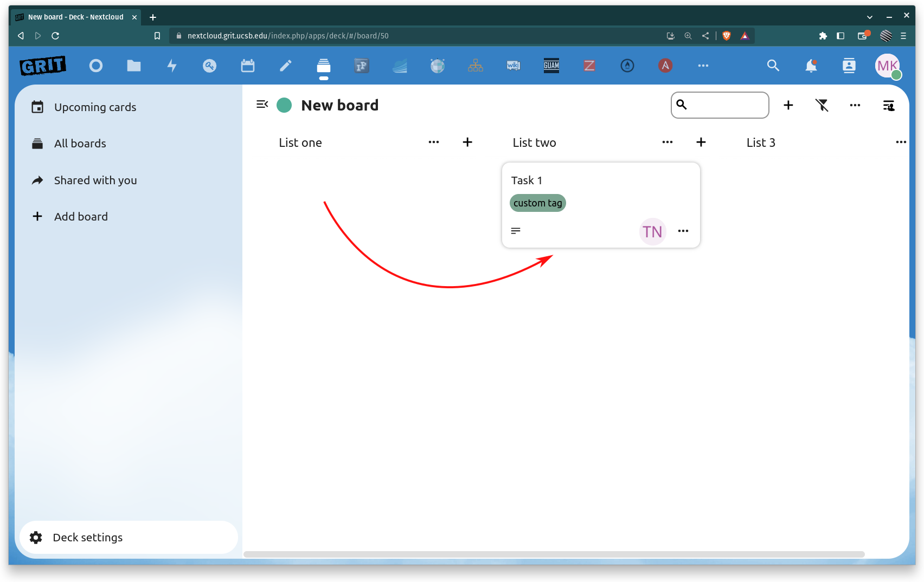
Task: Select the New board - Deck tab
Action: 76,17
